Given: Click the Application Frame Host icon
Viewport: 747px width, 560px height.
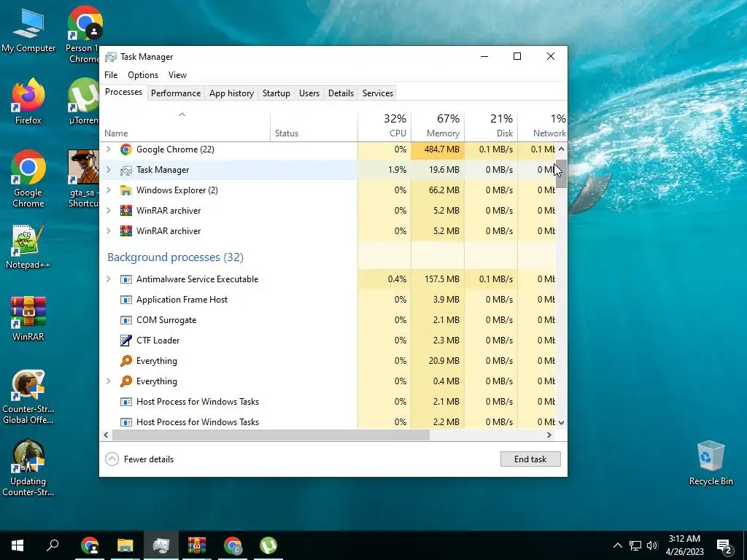Looking at the screenshot, I should point(125,300).
